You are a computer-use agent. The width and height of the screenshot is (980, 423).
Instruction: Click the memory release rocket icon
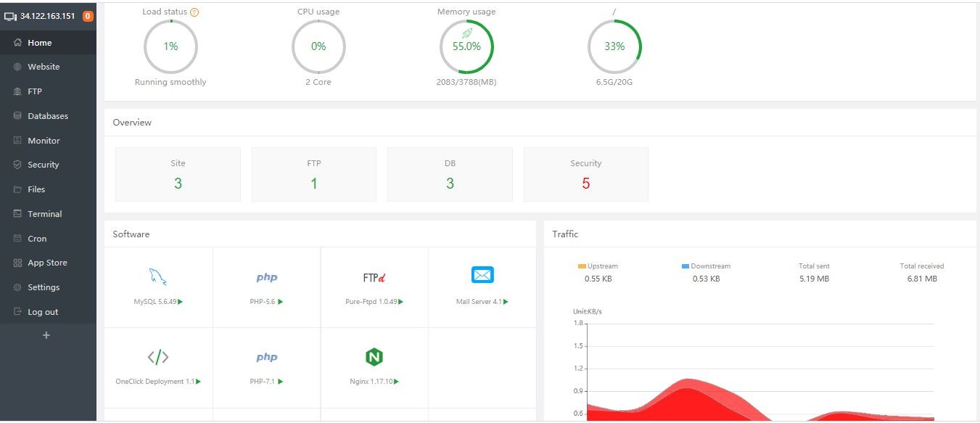coord(466,33)
